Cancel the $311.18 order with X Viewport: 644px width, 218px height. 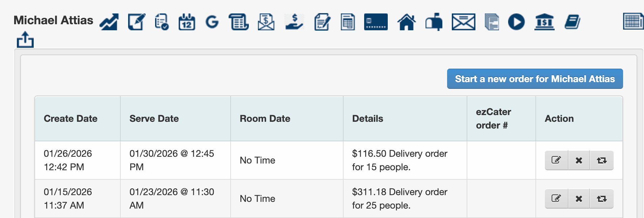point(579,198)
